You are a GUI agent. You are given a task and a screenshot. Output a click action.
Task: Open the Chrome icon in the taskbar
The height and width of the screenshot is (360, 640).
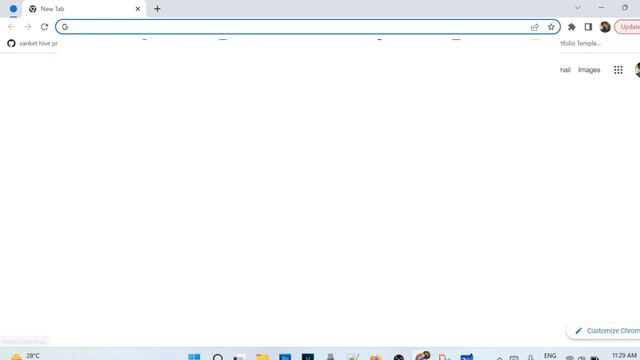(421, 356)
